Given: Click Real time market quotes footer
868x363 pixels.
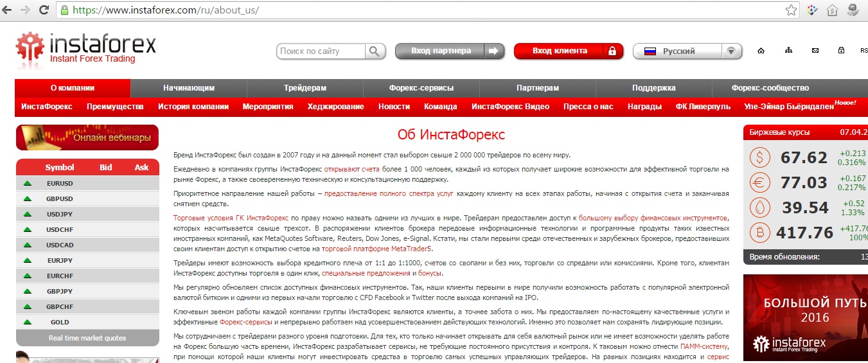Looking at the screenshot, I should click(87, 338).
